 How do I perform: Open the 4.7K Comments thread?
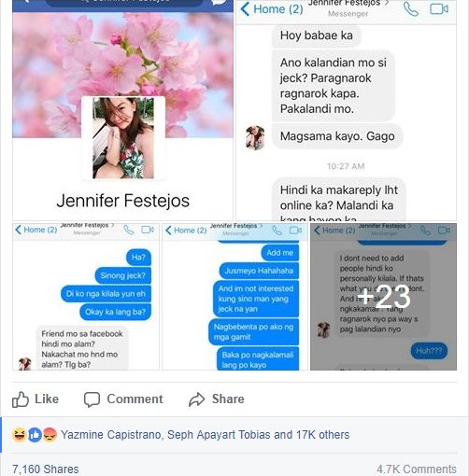417,469
